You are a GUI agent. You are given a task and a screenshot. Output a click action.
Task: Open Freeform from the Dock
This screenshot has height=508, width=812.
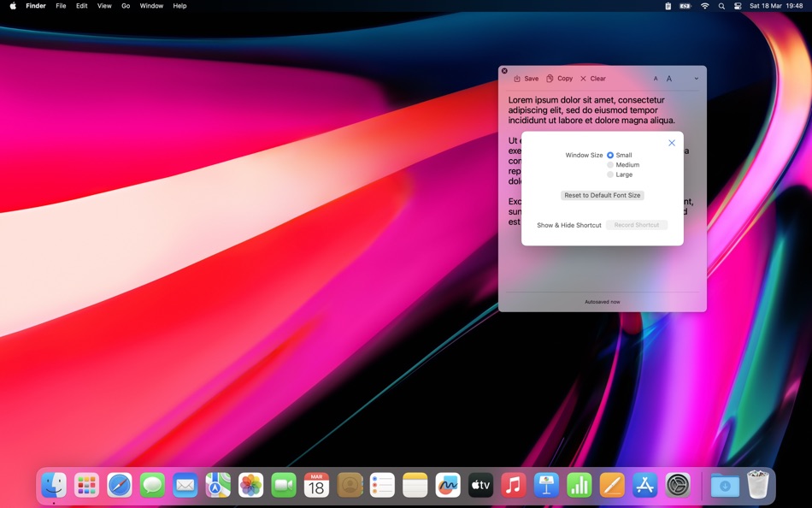pyautogui.click(x=448, y=485)
